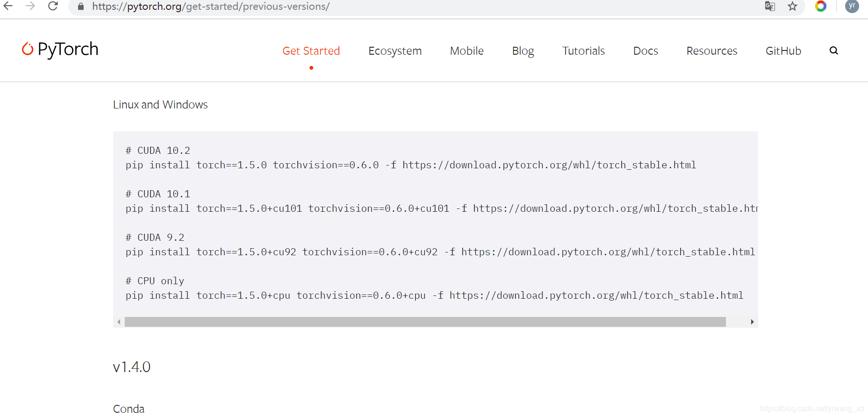The image size is (868, 417).
Task: Go to the GitHub link
Action: pyautogui.click(x=783, y=50)
